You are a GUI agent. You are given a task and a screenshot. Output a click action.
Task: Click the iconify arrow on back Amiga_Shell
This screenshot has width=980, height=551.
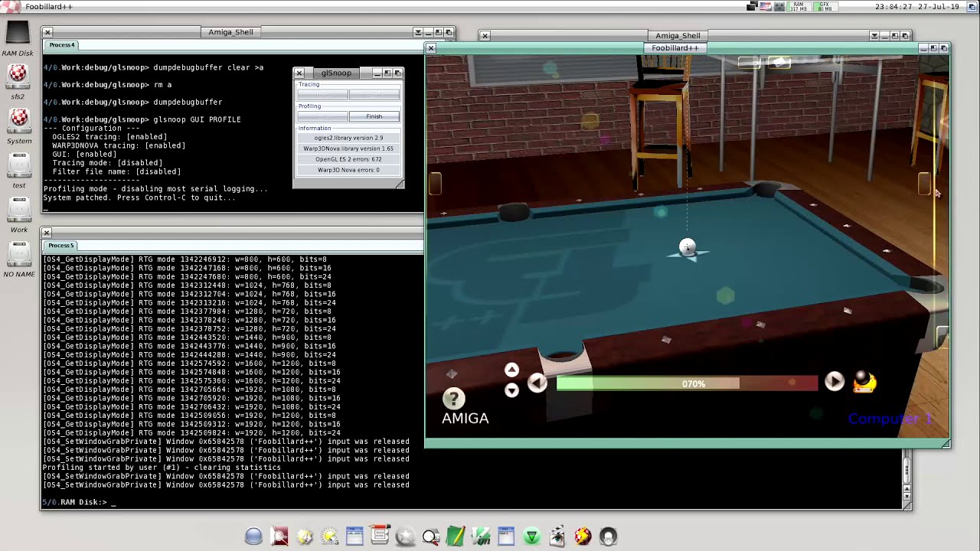click(874, 36)
